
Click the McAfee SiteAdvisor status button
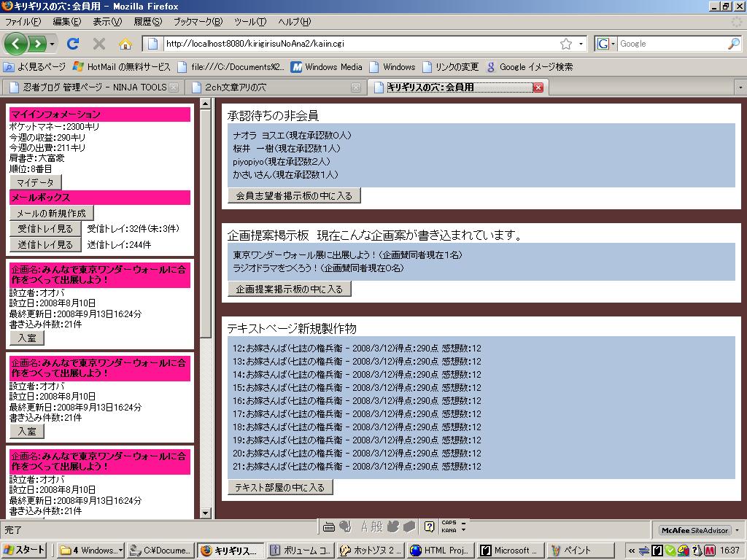click(695, 530)
